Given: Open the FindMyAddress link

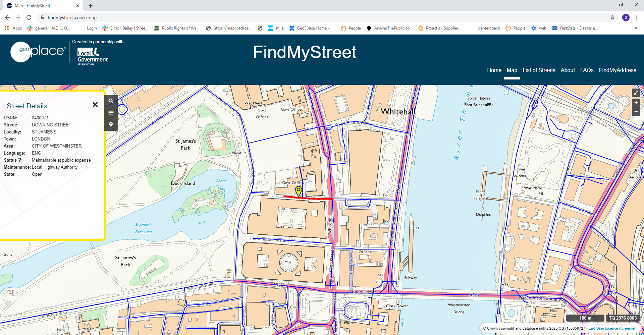Looking at the screenshot, I should 618,70.
